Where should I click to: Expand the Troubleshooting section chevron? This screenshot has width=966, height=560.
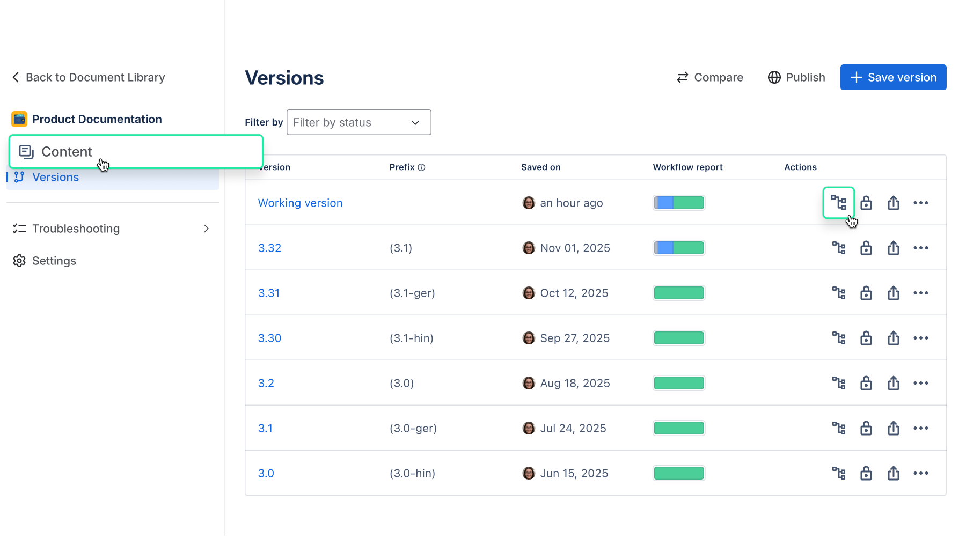click(207, 229)
